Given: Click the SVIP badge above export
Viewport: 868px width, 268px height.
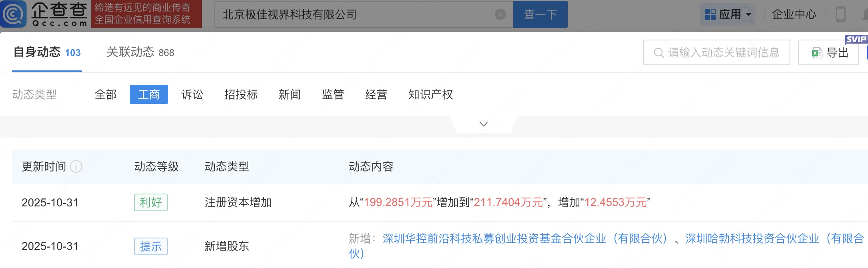Looking at the screenshot, I should point(856,39).
